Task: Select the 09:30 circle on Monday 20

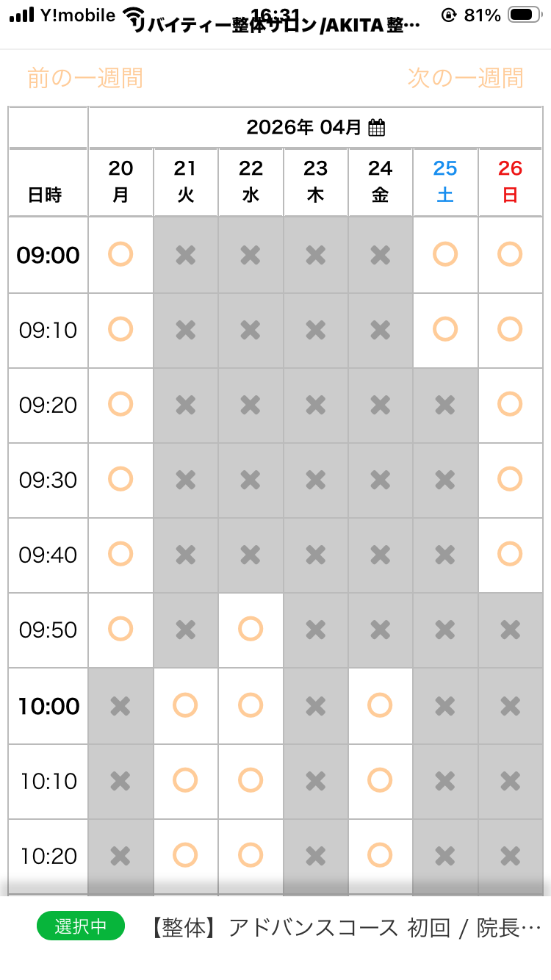Action: pos(120,480)
